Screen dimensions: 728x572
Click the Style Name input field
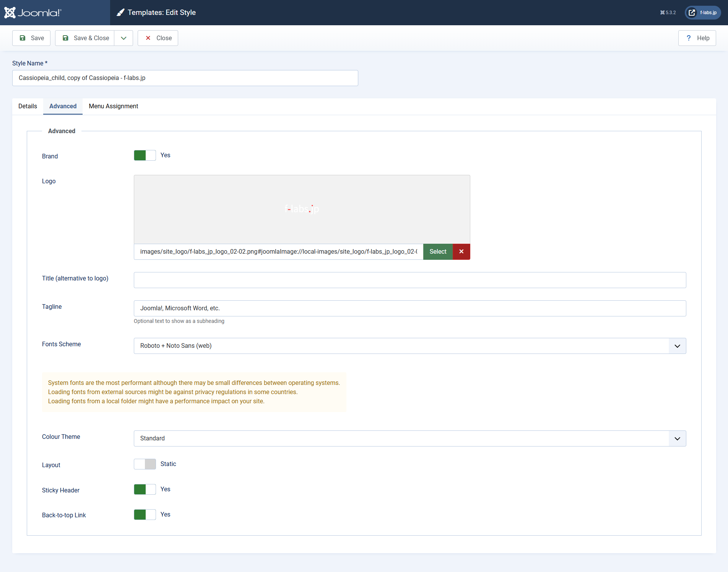click(185, 78)
